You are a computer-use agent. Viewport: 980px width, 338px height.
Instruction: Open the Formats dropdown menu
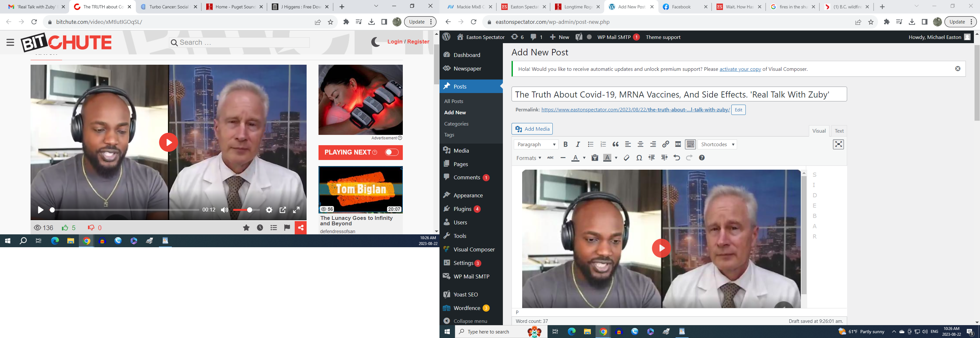[x=528, y=158]
